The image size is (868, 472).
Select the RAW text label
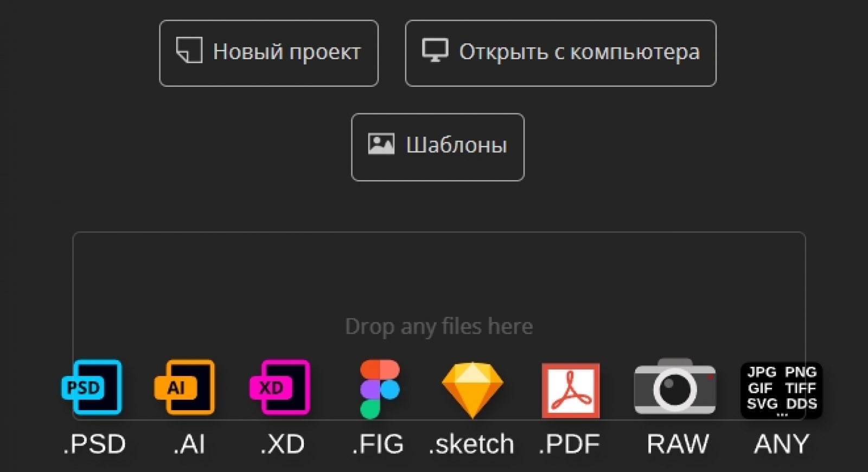click(678, 444)
